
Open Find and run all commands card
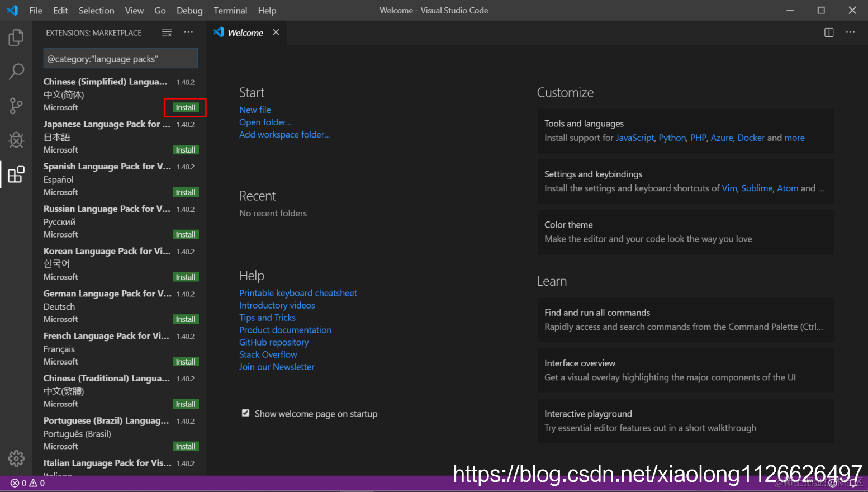(x=686, y=320)
